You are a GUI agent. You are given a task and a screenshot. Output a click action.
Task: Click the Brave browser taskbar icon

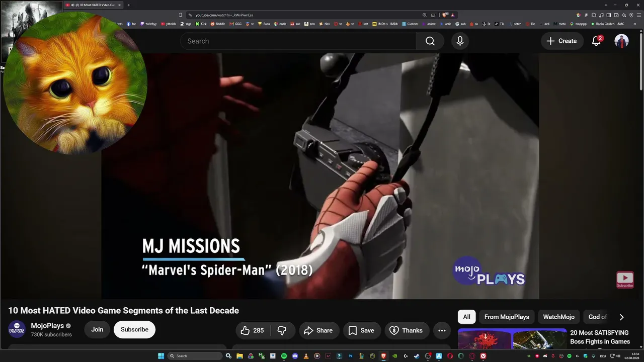tap(383, 356)
